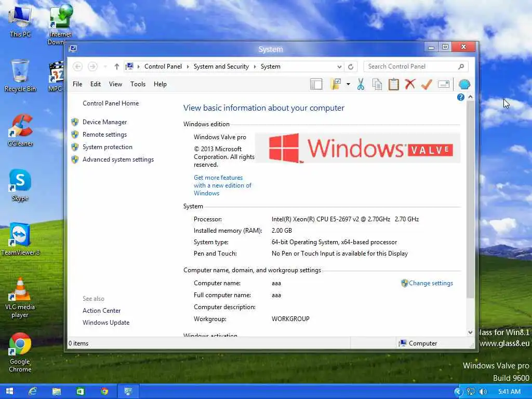Select Recycle Bin desktop icon
Image resolution: width=532 pixels, height=399 pixels.
(x=20, y=76)
